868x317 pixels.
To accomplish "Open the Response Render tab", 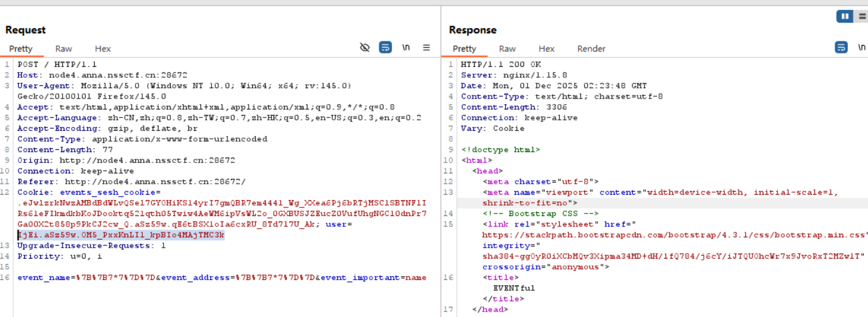I will click(x=591, y=49).
